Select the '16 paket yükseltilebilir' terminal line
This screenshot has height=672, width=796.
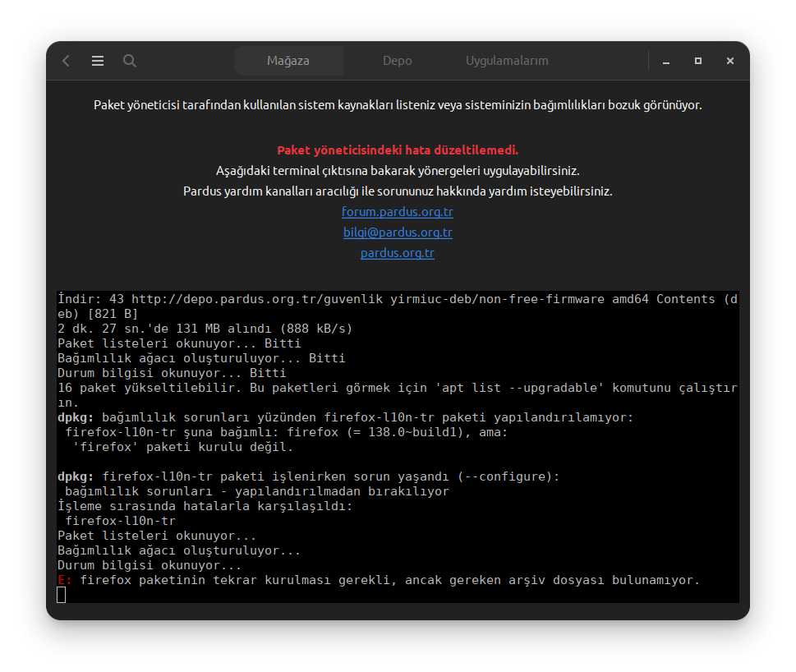pos(398,395)
